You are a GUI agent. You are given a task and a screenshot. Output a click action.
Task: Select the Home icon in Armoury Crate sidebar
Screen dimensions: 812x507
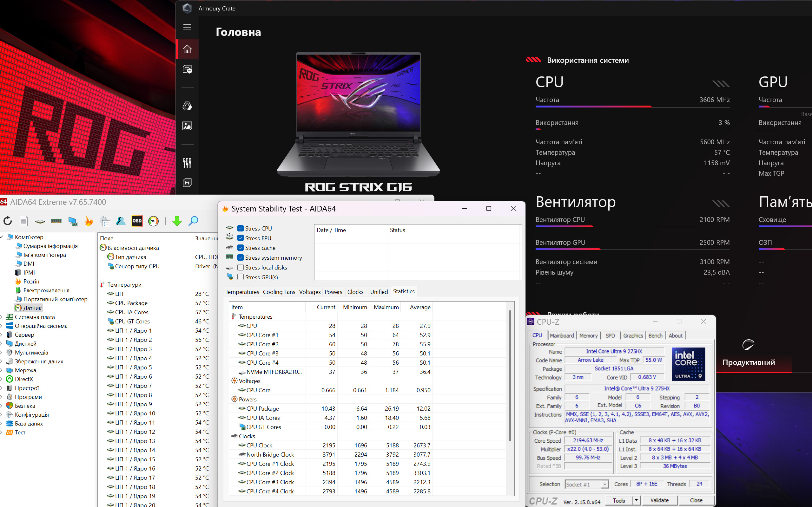[187, 49]
